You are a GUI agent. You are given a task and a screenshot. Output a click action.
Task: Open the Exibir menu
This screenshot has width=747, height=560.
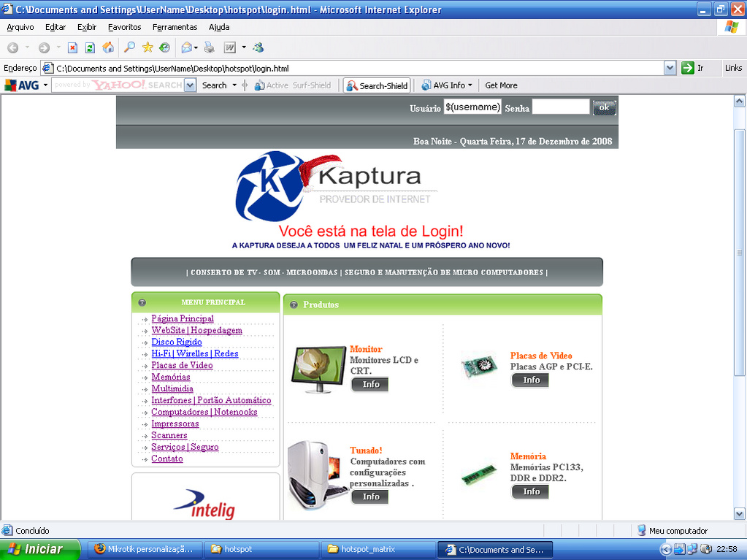(87, 27)
